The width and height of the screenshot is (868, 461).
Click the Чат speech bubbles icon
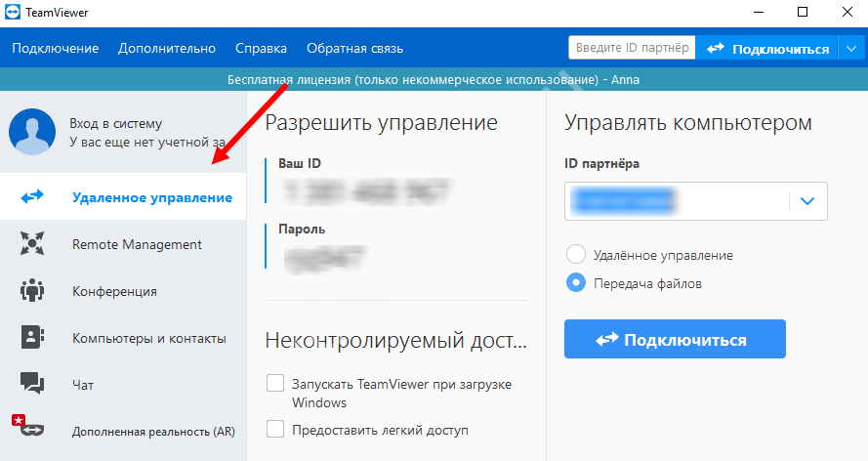(32, 383)
